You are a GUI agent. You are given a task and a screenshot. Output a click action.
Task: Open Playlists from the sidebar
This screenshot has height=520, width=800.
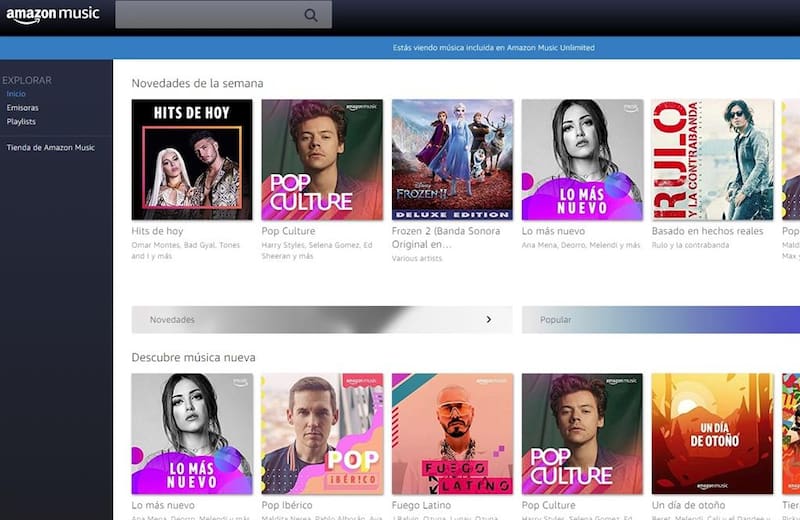(x=21, y=122)
